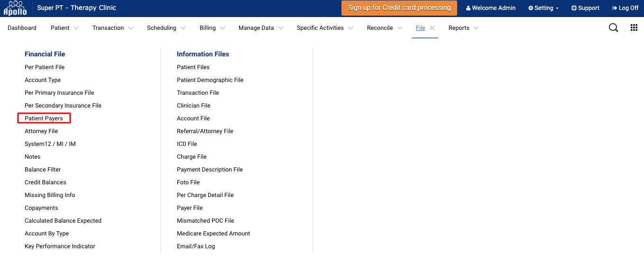This screenshot has height=262, width=644.
Task: Expand the Billing menu
Action: pyautogui.click(x=213, y=28)
